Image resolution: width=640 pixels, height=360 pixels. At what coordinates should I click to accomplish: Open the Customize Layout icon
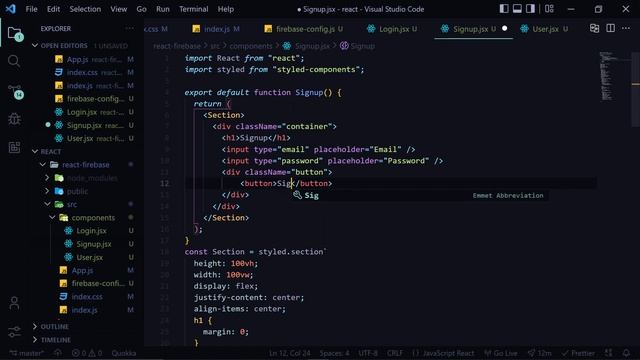[x=549, y=9]
